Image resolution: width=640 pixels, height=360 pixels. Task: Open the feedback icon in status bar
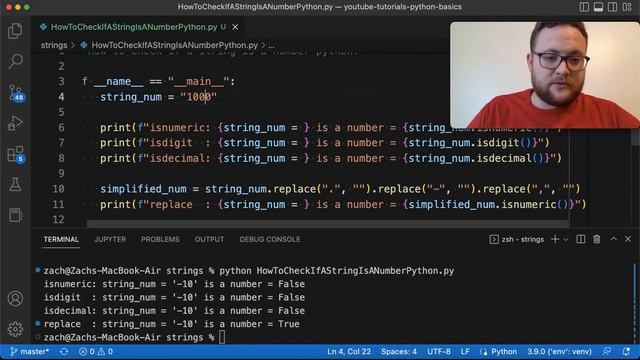607,351
